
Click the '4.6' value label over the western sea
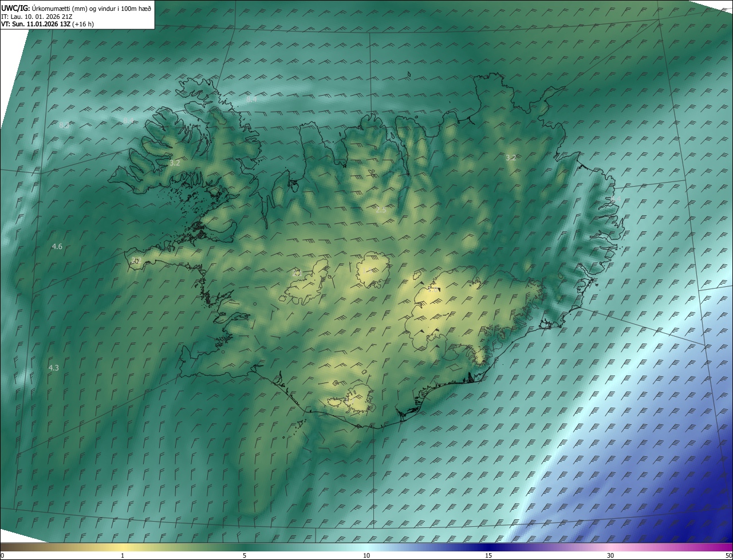pyautogui.click(x=57, y=247)
